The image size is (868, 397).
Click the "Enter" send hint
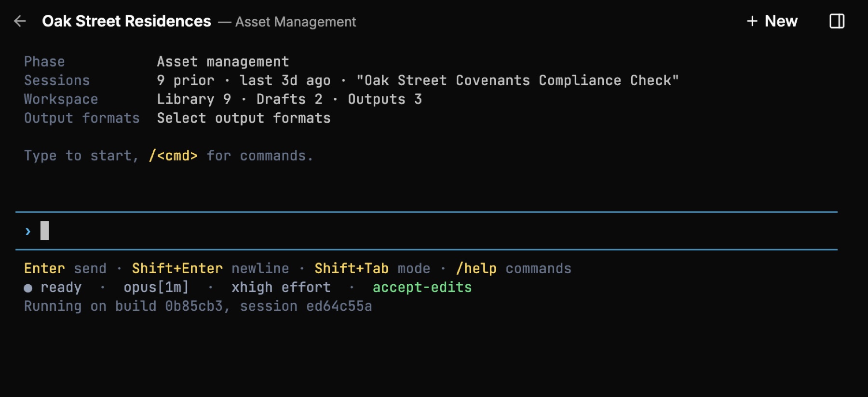pos(44,268)
